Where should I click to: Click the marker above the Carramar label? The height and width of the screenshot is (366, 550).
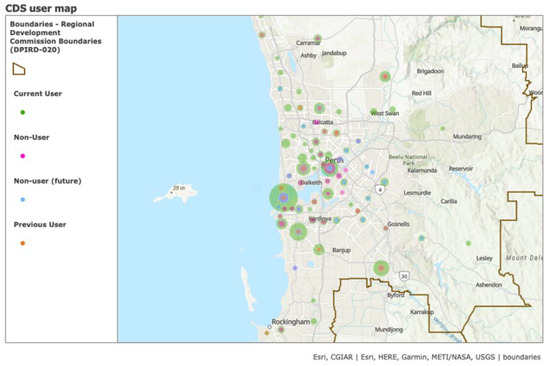[x=317, y=38]
